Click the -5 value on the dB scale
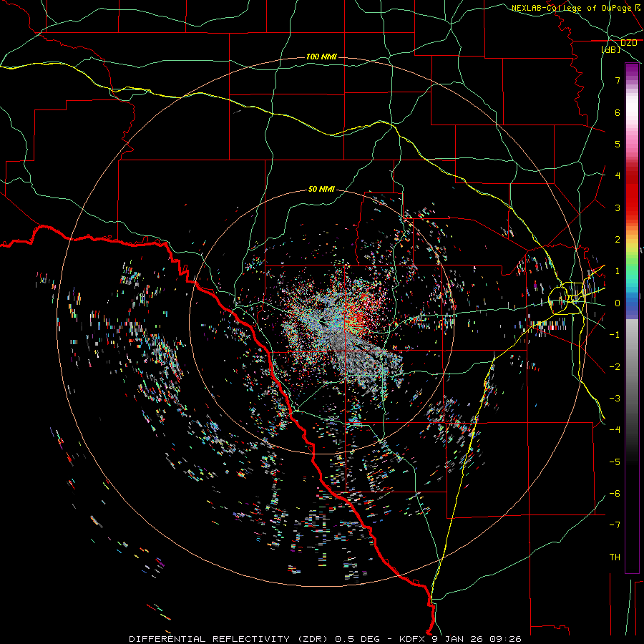The height and width of the screenshot is (644, 644). coord(615,462)
